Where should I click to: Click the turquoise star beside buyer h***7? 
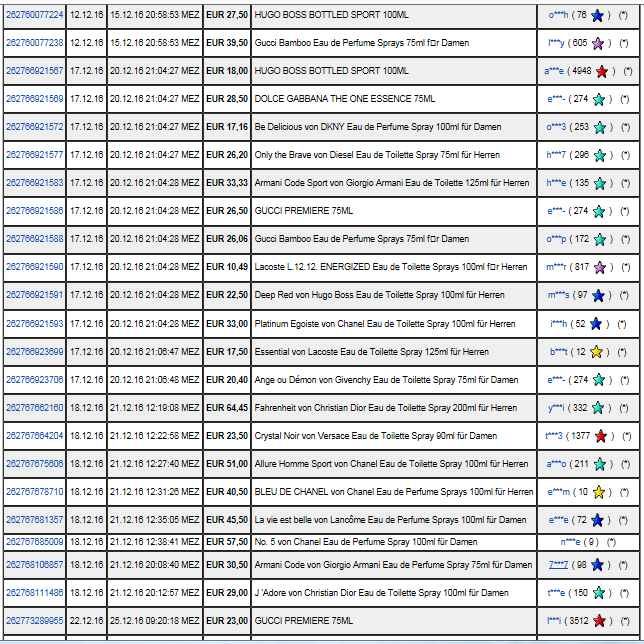[600, 155]
